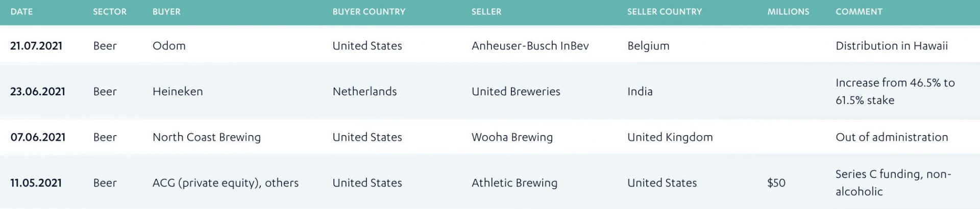Click the COMMENT column header

tap(859, 12)
